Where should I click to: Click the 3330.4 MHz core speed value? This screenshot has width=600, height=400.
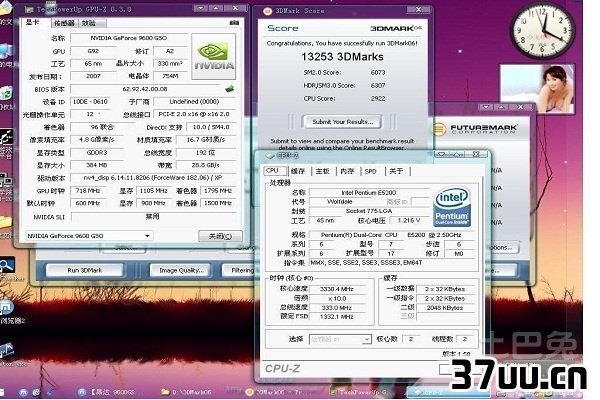click(x=337, y=289)
